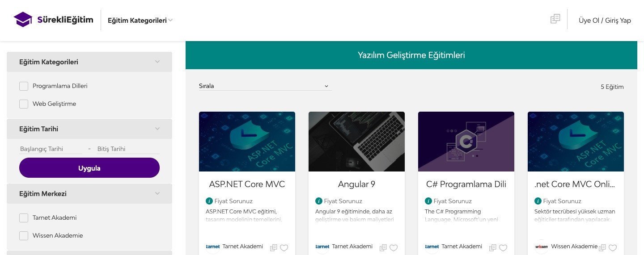
Task: Enable the Web Geliştirme filter
Action: 24,104
